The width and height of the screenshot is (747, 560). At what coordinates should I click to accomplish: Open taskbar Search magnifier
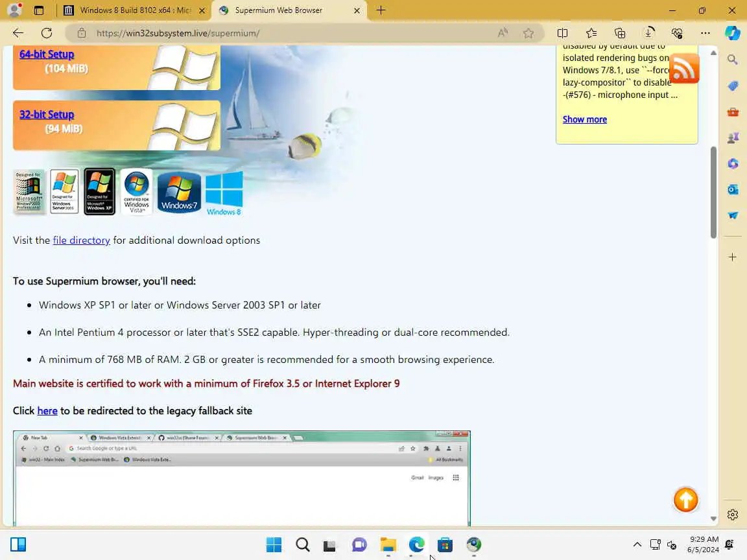tap(303, 544)
